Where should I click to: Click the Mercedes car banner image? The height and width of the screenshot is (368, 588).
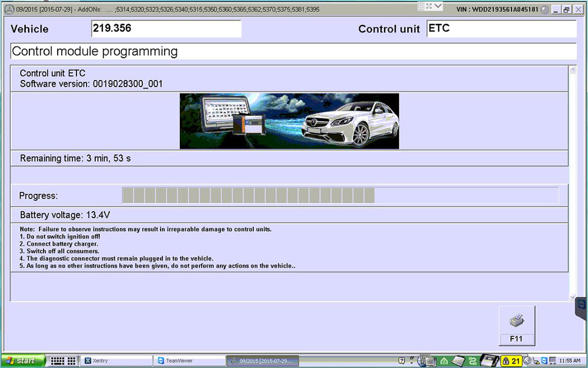click(289, 121)
